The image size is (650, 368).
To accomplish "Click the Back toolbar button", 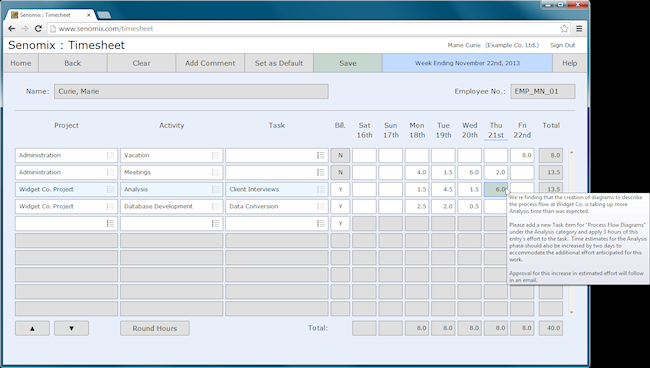I will 73,63.
